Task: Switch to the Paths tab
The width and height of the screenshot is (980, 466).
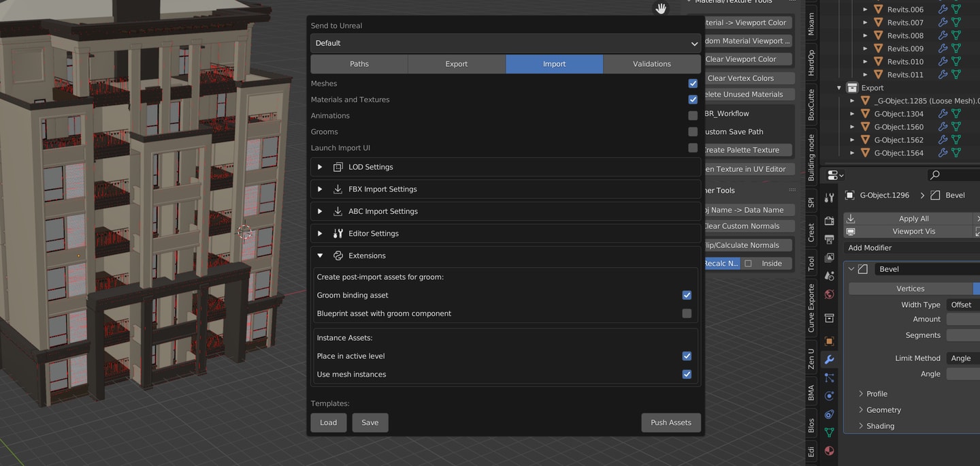Action: pyautogui.click(x=359, y=64)
